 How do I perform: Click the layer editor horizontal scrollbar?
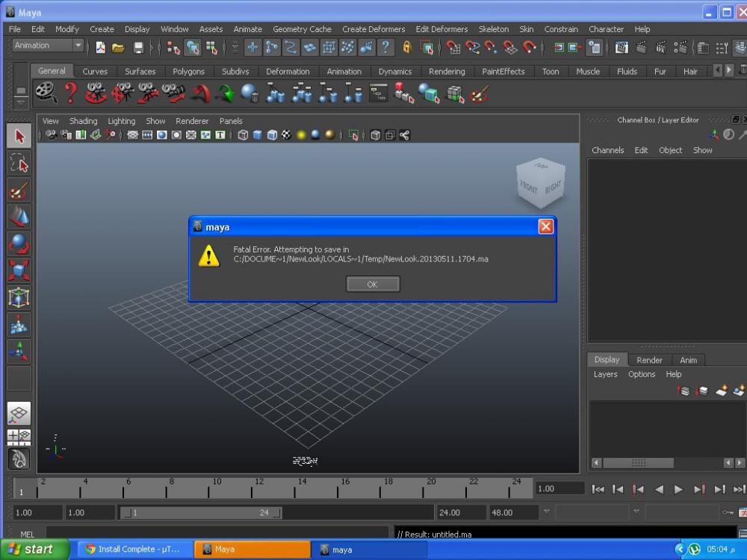[x=639, y=462]
